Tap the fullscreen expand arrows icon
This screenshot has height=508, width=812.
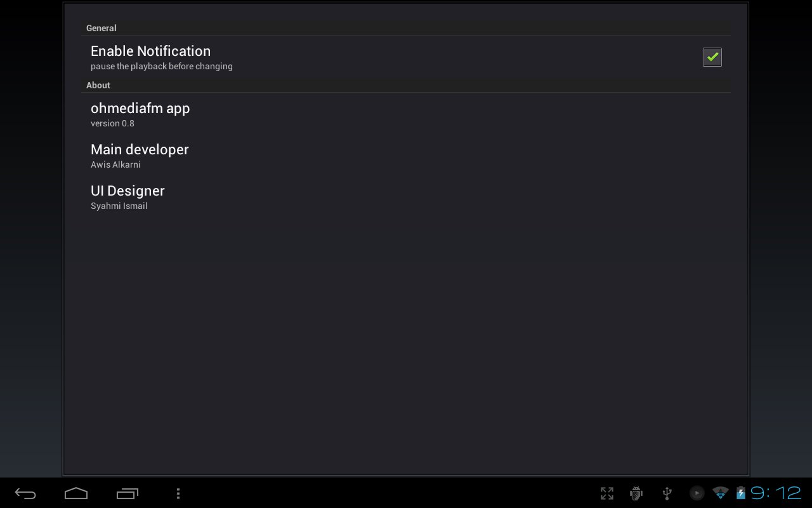[x=607, y=493]
